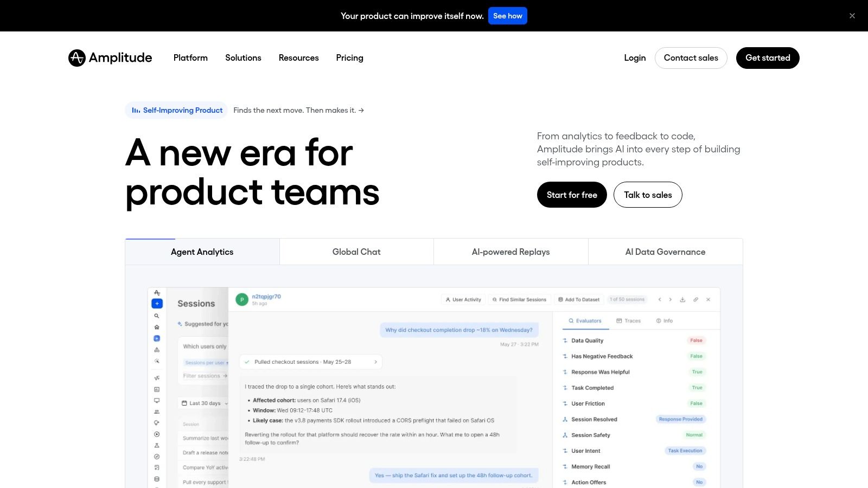868x488 pixels.
Task: Click the Contact sales button
Action: [x=691, y=58]
